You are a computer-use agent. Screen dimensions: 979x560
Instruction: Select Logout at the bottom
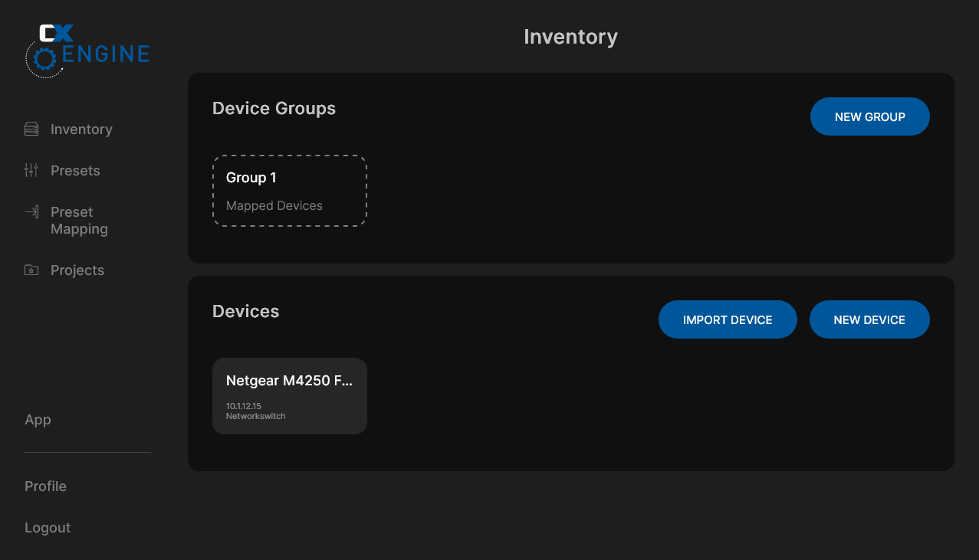pos(47,527)
